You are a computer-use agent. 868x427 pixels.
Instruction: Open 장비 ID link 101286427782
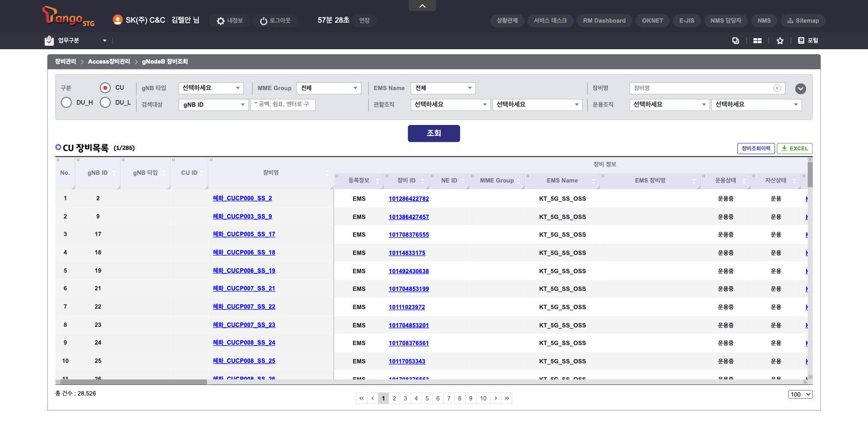coord(409,199)
